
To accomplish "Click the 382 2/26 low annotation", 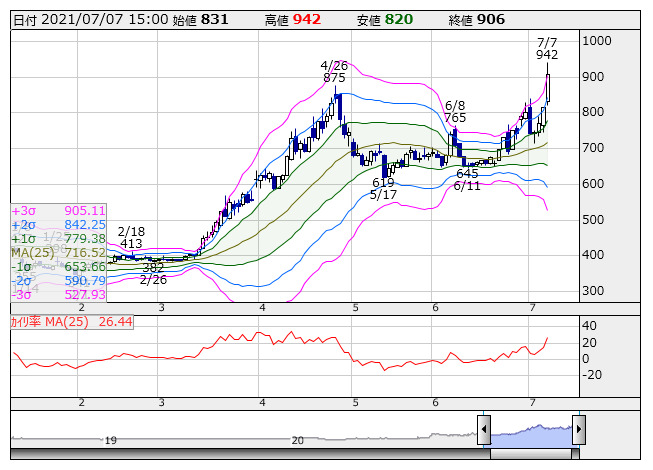I will (153, 274).
